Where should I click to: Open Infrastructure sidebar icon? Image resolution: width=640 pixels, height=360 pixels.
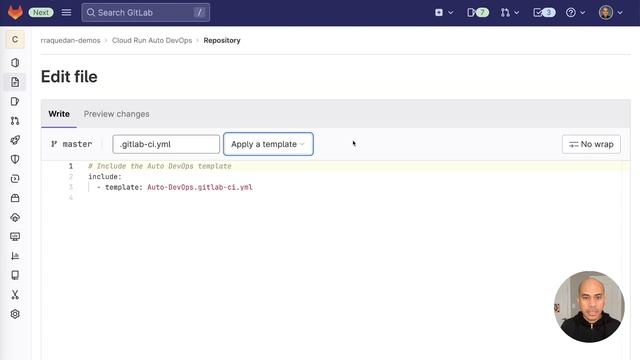click(x=15, y=217)
